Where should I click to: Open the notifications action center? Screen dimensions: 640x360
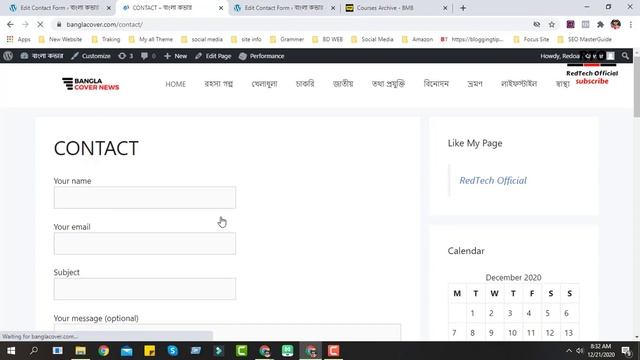pyautogui.click(x=626, y=351)
